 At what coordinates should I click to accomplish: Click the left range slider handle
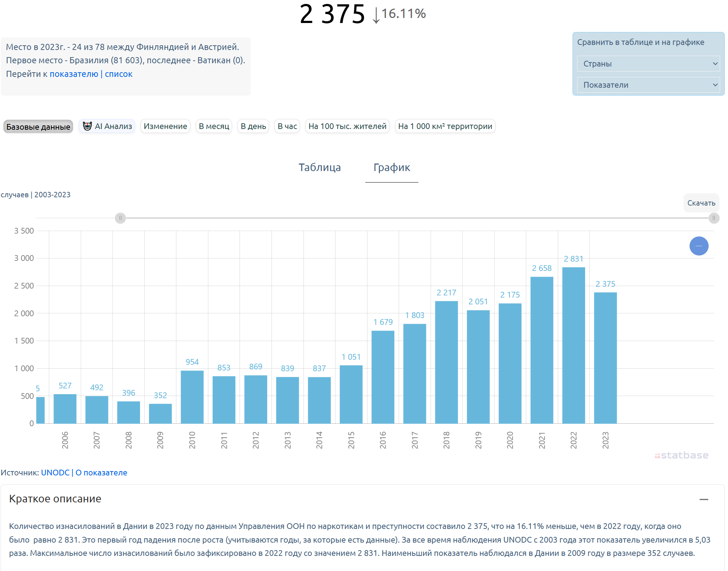(x=120, y=218)
